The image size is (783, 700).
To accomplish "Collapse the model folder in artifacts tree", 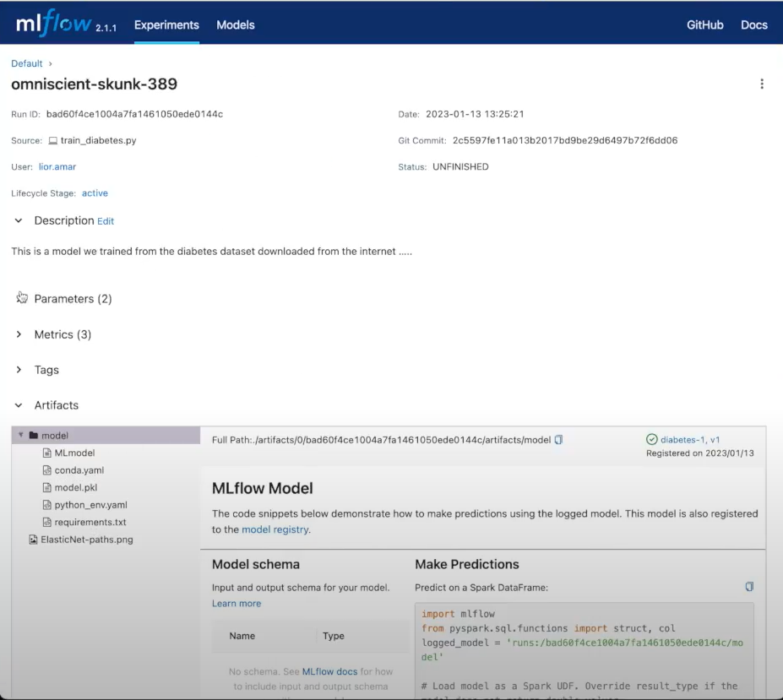I will pos(20,434).
